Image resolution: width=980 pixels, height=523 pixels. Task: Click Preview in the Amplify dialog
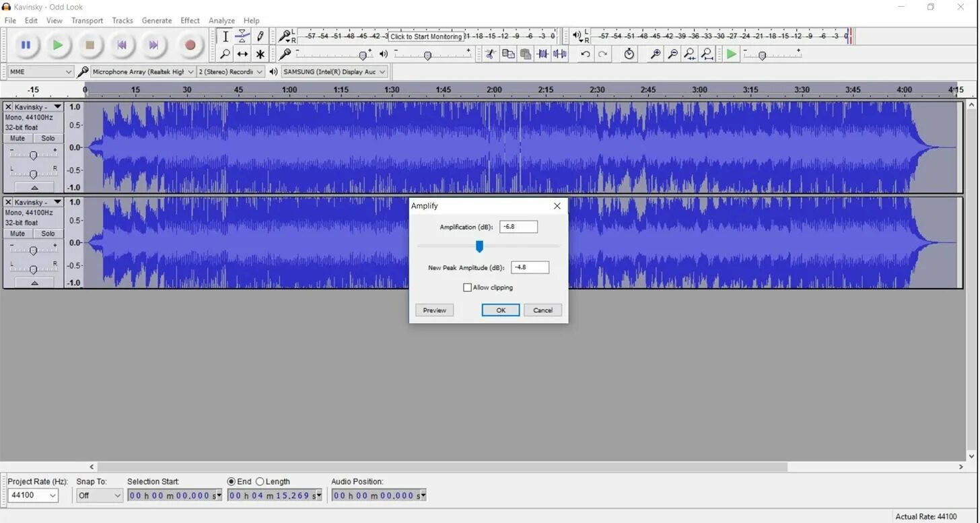434,310
